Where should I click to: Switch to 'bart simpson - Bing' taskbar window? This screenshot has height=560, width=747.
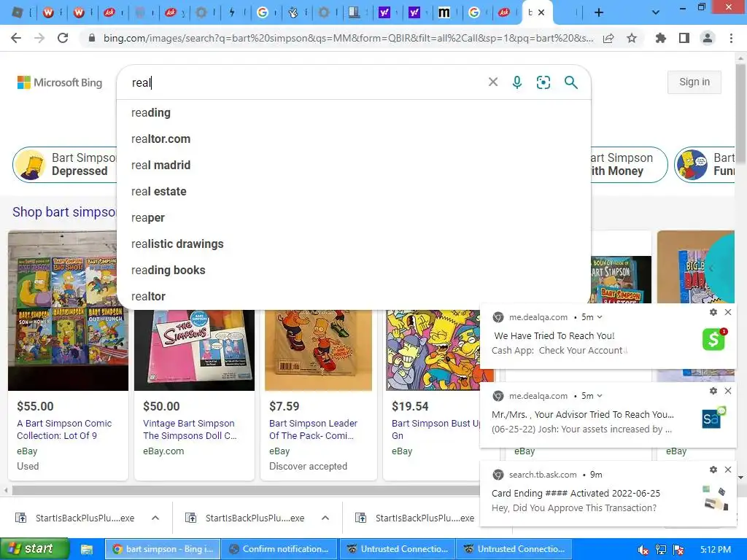click(x=163, y=549)
